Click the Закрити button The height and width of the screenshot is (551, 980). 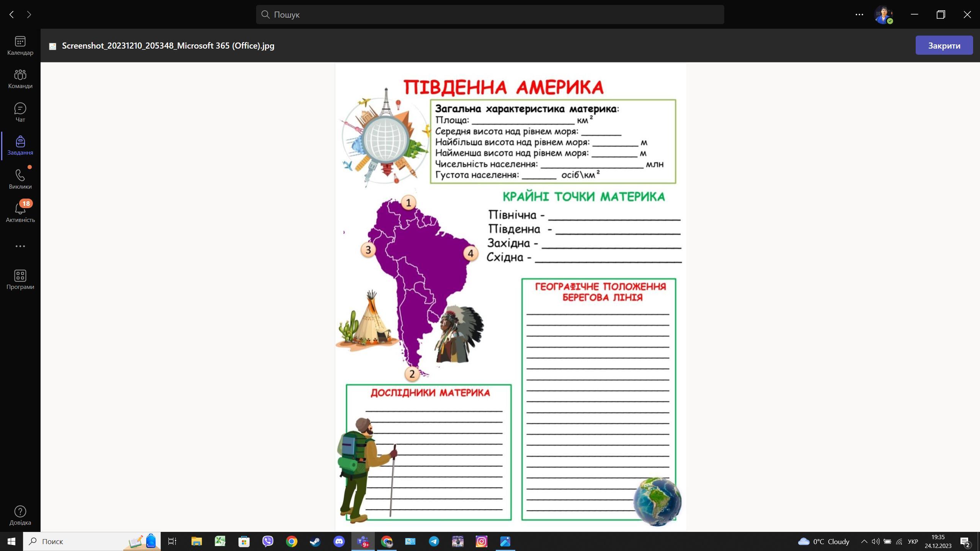pos(944,46)
